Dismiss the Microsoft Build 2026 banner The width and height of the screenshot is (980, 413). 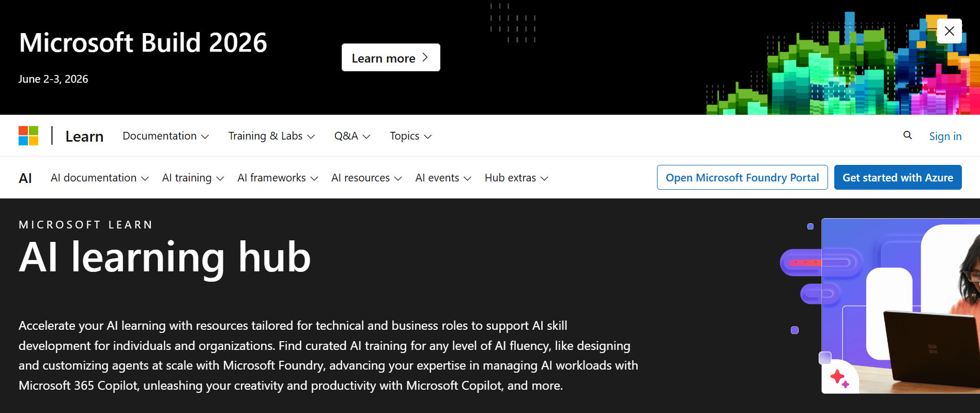click(x=949, y=31)
